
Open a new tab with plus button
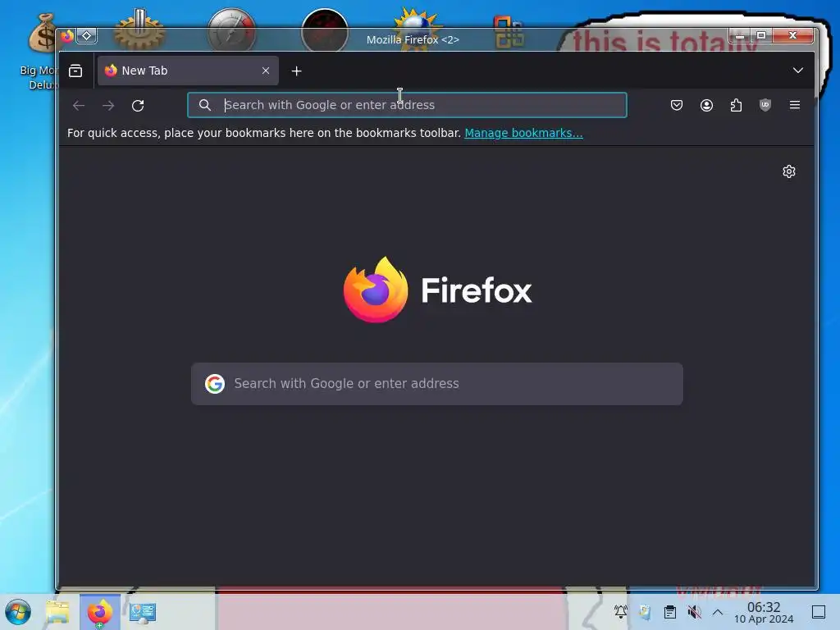click(x=296, y=71)
